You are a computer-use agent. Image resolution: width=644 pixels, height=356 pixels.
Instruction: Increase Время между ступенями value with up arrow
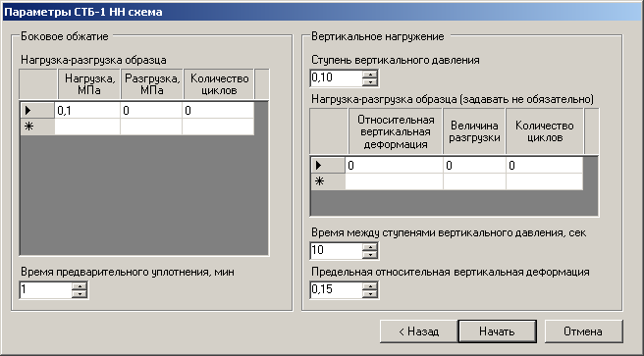(370, 246)
